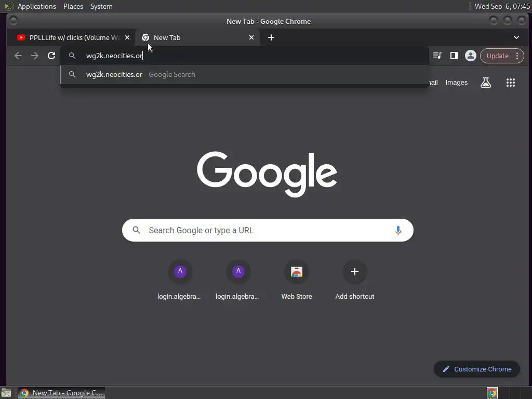Open the Applications menu

pos(37,6)
